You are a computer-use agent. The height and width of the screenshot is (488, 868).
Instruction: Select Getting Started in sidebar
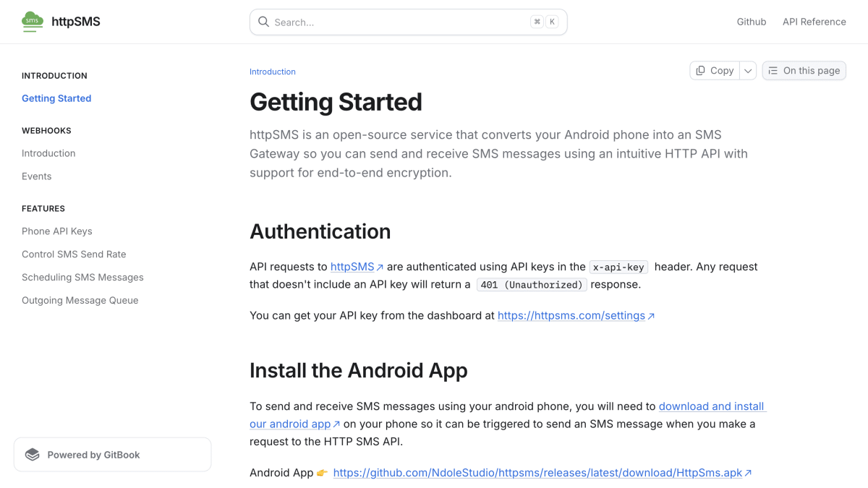click(56, 98)
